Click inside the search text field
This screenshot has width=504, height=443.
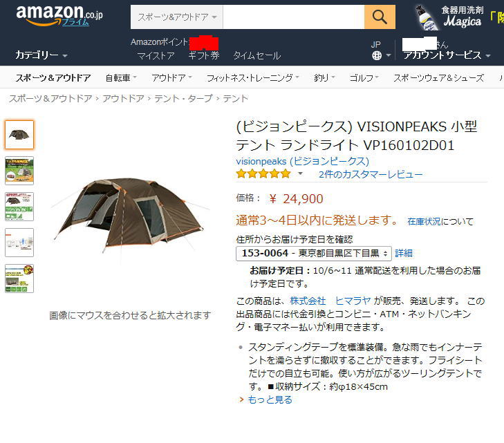tap(293, 17)
